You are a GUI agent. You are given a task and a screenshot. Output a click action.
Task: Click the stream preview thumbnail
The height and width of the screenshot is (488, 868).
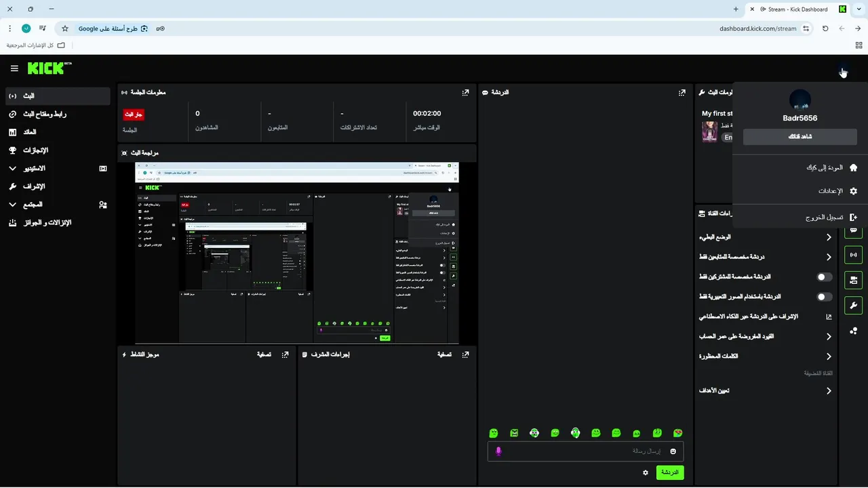[x=297, y=253]
